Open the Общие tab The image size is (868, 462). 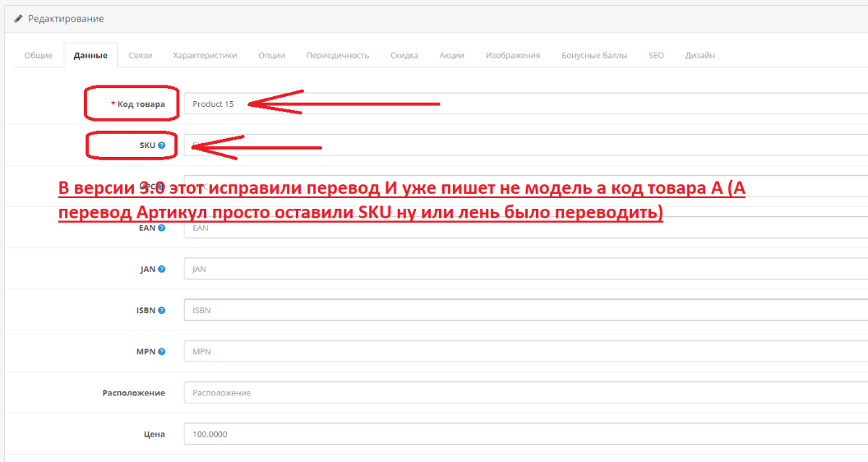point(38,55)
